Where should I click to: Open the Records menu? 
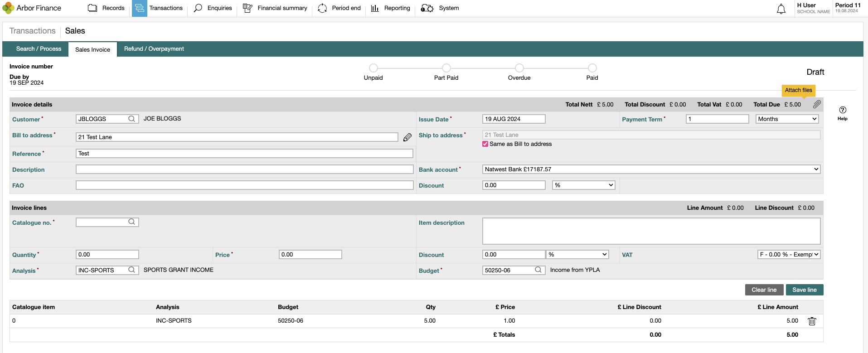tap(106, 8)
